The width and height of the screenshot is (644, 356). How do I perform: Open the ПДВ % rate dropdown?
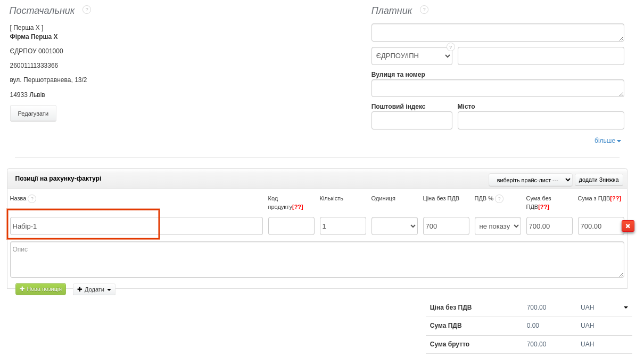498,226
